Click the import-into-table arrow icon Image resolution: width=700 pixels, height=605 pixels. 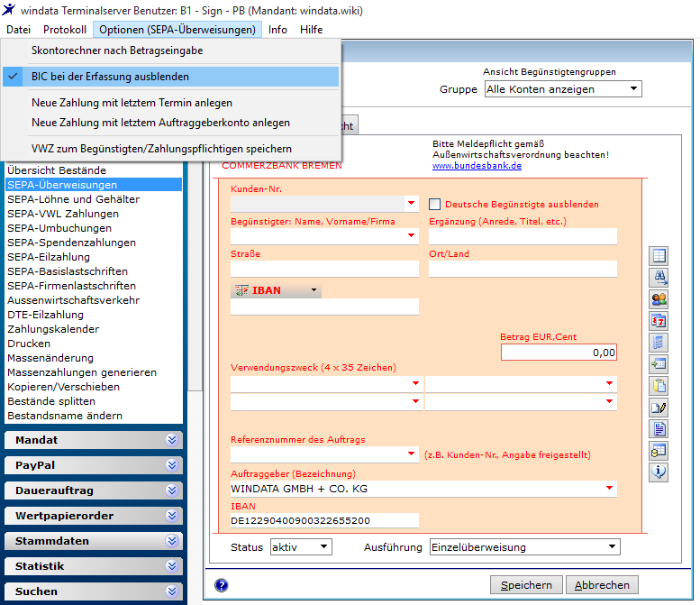[x=659, y=364]
